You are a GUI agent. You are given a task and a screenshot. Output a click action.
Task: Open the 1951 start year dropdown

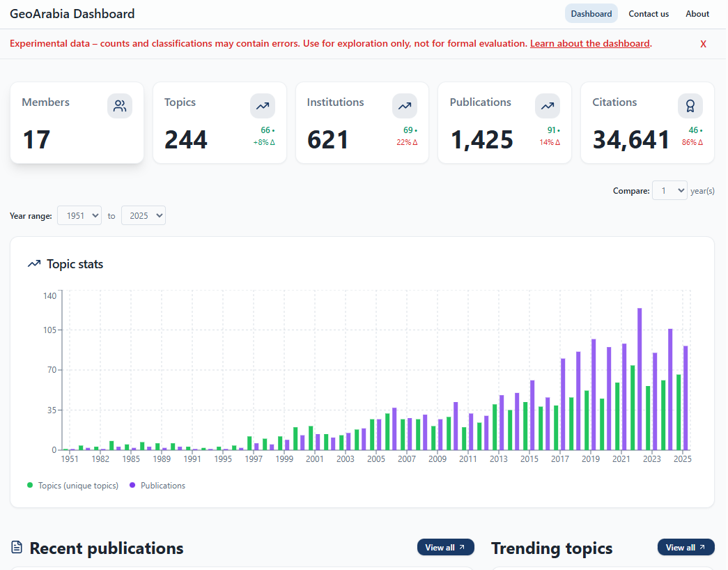coord(79,215)
